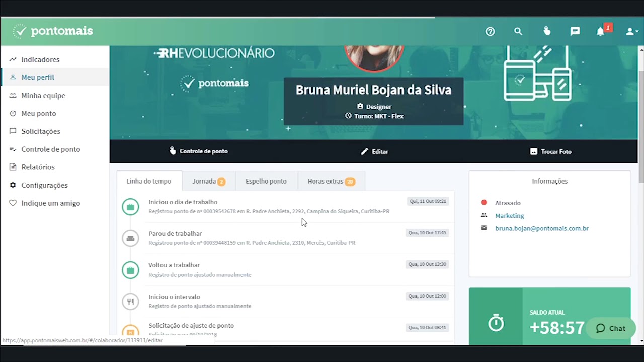Screen dimensions: 644x362
Task: Click the Relatórios document icon
Action: 13,167
